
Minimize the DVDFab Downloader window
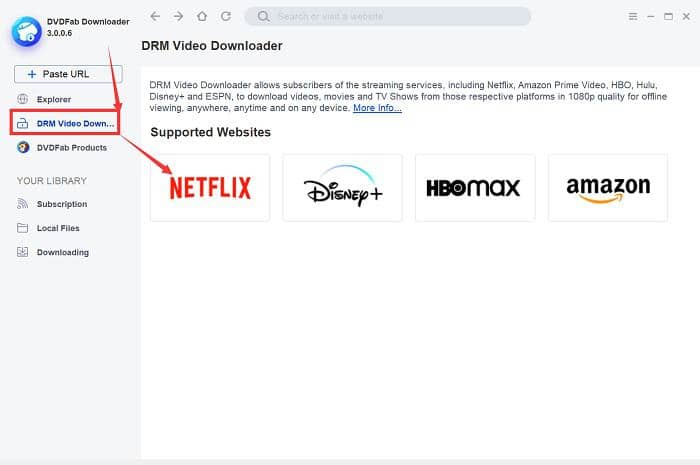coord(651,17)
